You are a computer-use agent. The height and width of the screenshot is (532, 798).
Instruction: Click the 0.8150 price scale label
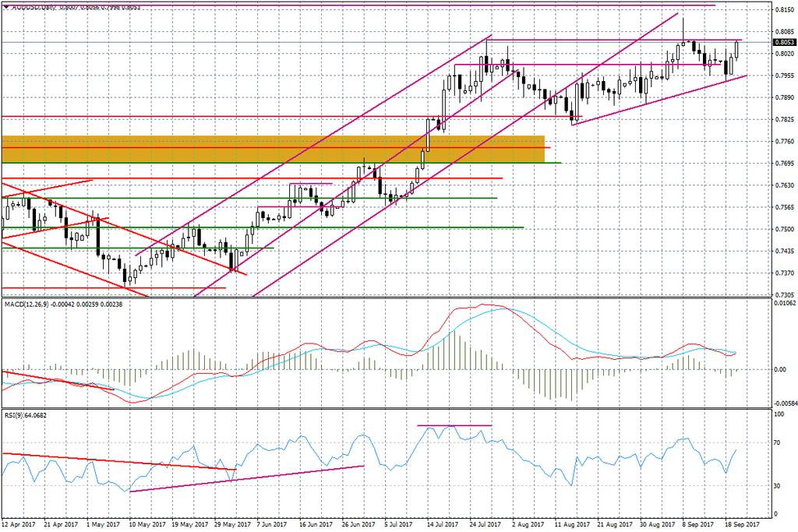tap(786, 9)
